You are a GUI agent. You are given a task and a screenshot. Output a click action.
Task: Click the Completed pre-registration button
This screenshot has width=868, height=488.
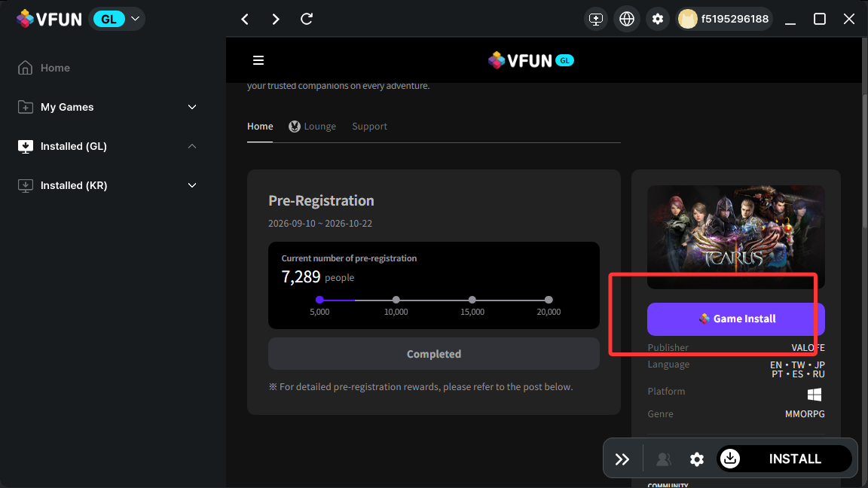pyautogui.click(x=433, y=353)
